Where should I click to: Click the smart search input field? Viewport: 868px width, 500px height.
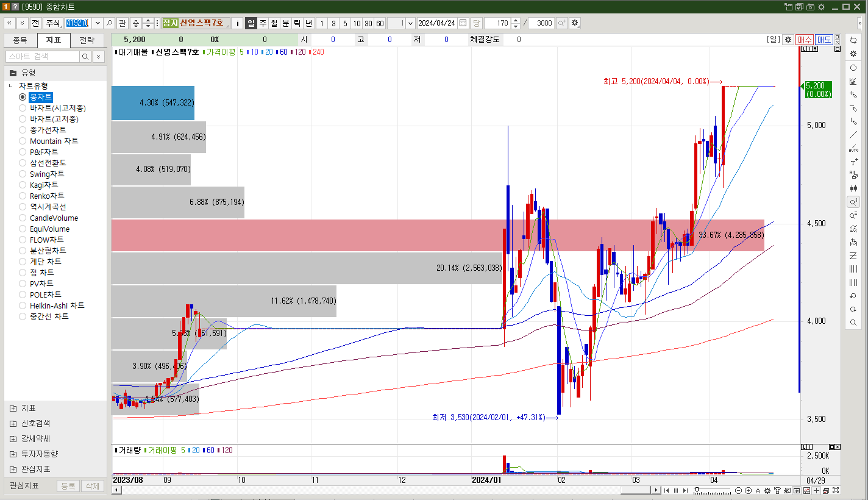pyautogui.click(x=42, y=56)
